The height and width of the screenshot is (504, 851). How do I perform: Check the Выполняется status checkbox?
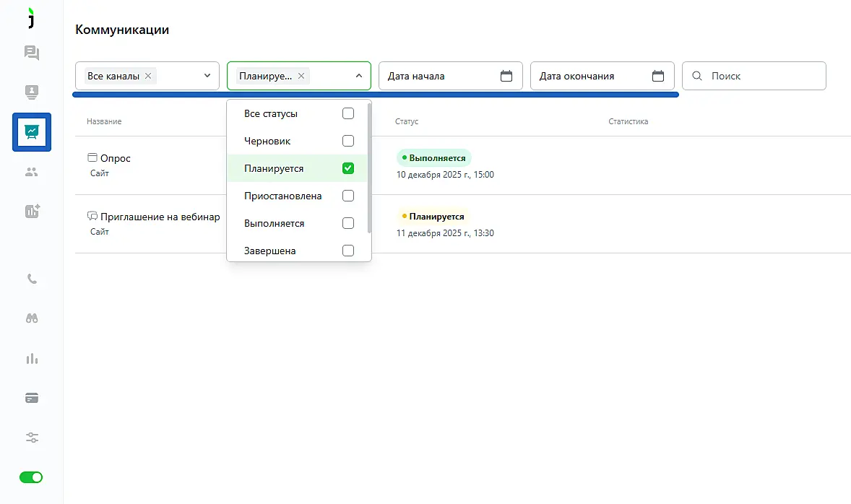pyautogui.click(x=347, y=223)
